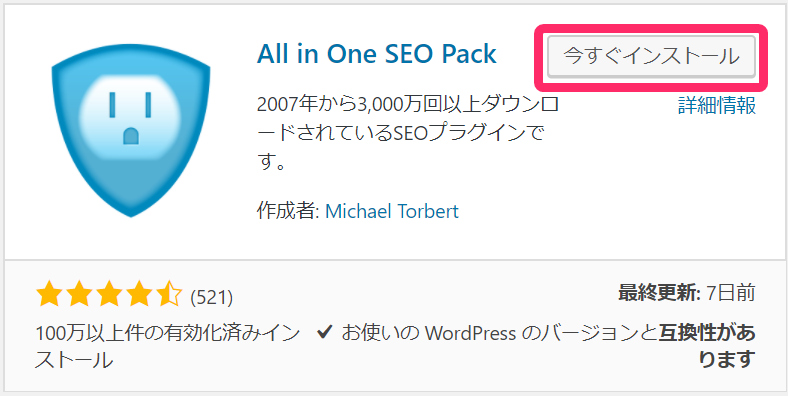
Task: Click the half-filled fifth rating star
Action: pyautogui.click(x=167, y=294)
